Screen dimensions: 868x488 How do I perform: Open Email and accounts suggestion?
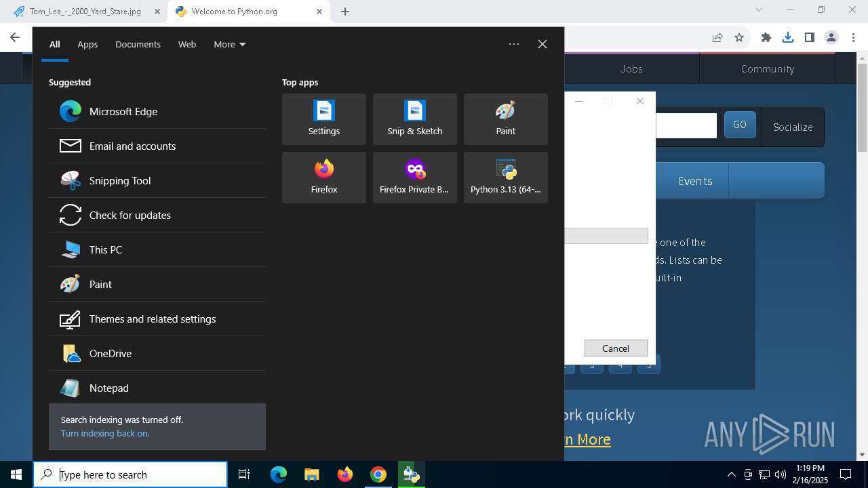point(157,146)
